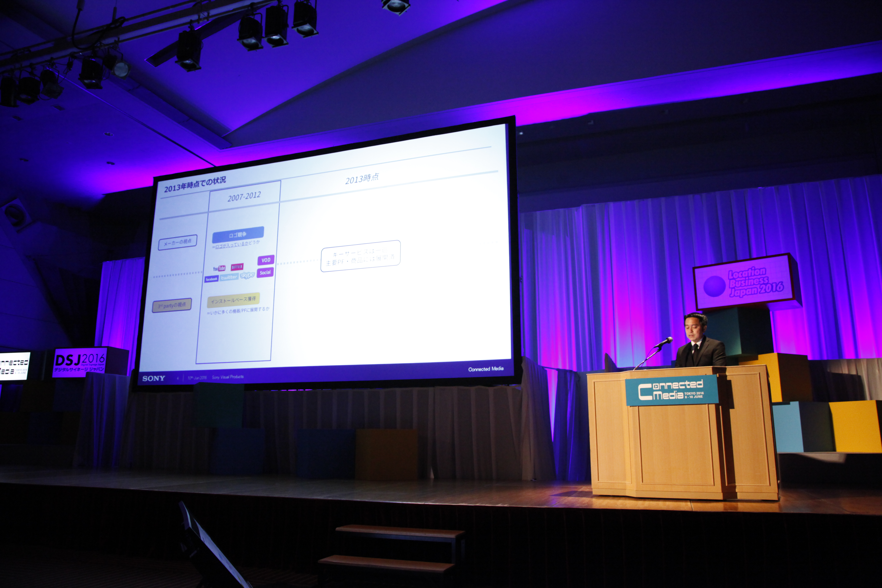Select the blue ロゴ競争 box
Screen dimensions: 882x588
238,235
